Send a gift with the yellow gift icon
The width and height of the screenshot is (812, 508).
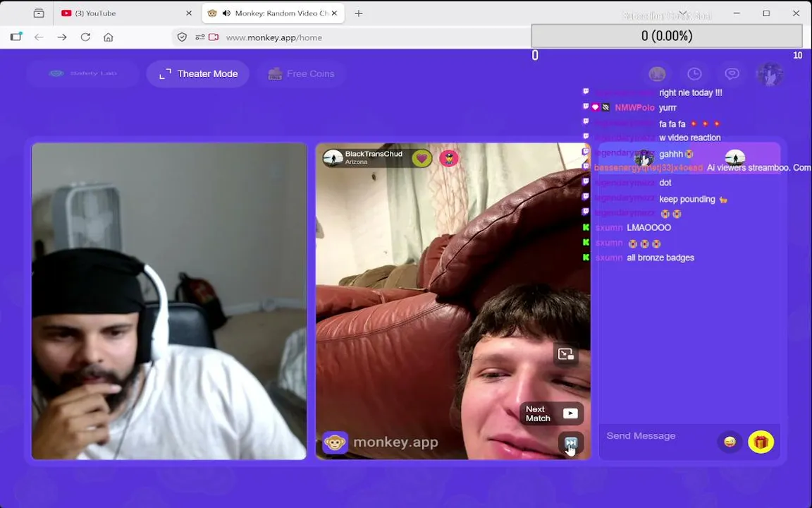[761, 442]
